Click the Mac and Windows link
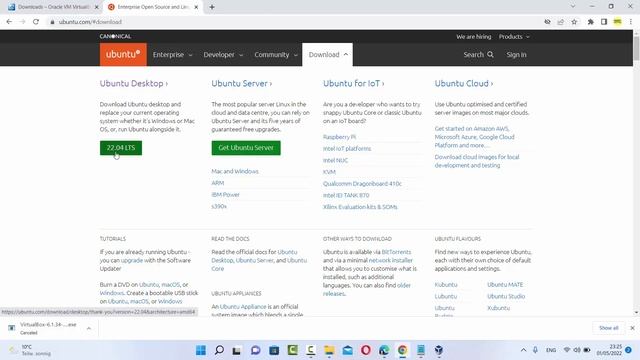The width and height of the screenshot is (640, 360). click(x=235, y=171)
